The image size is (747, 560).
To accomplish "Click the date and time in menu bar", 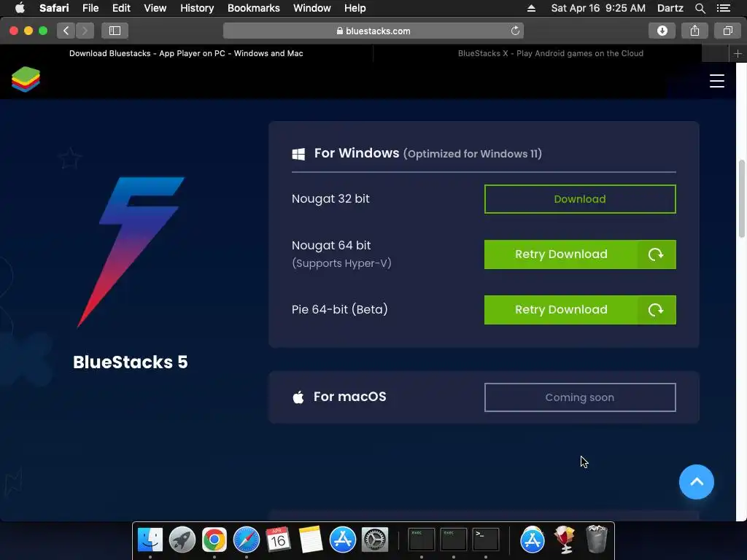I will [598, 8].
